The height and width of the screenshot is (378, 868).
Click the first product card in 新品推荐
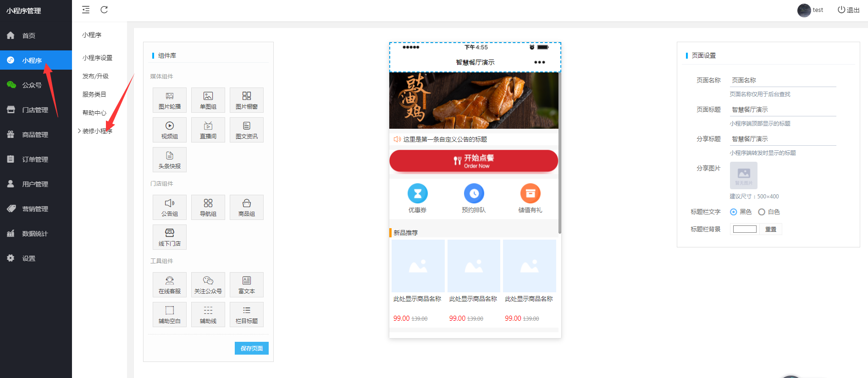tap(418, 281)
